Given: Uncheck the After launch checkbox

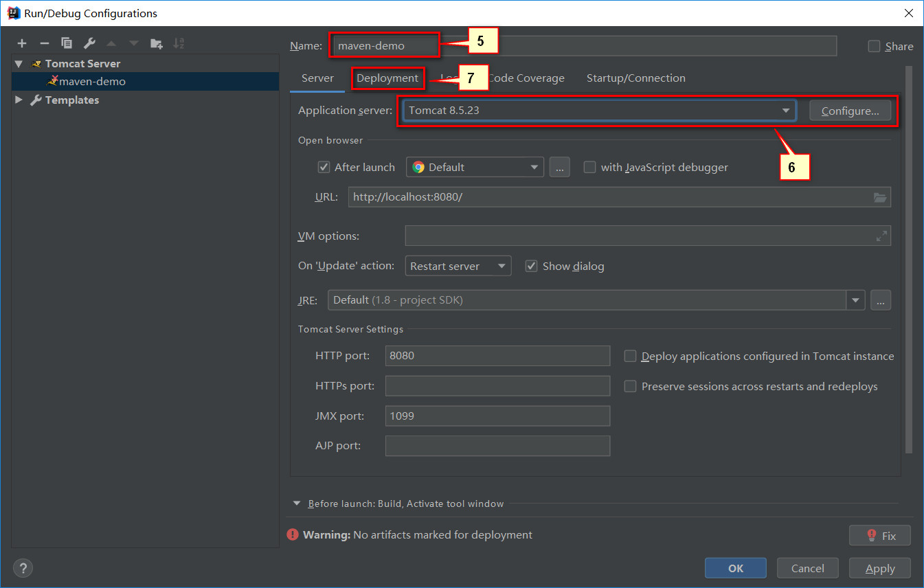Looking at the screenshot, I should tap(324, 167).
